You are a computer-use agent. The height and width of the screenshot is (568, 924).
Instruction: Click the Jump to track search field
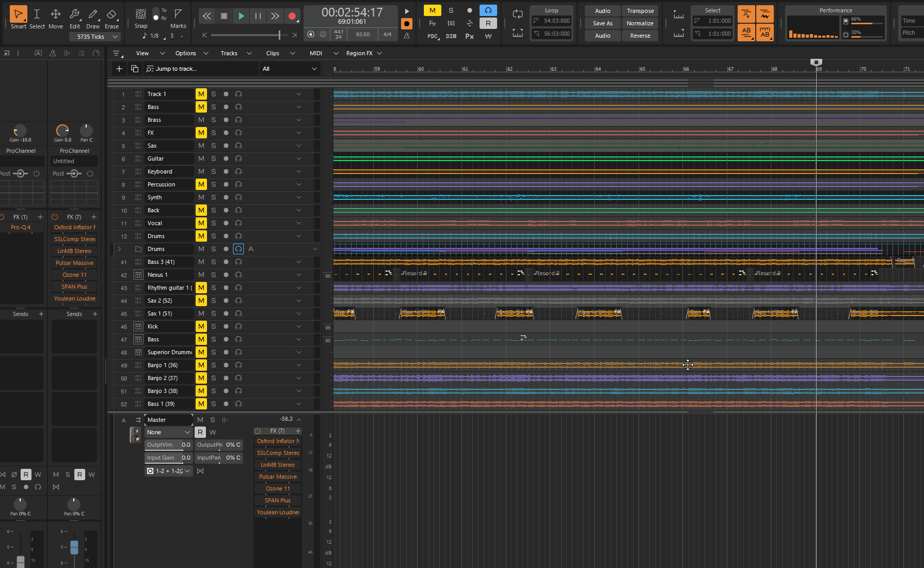[x=201, y=69]
